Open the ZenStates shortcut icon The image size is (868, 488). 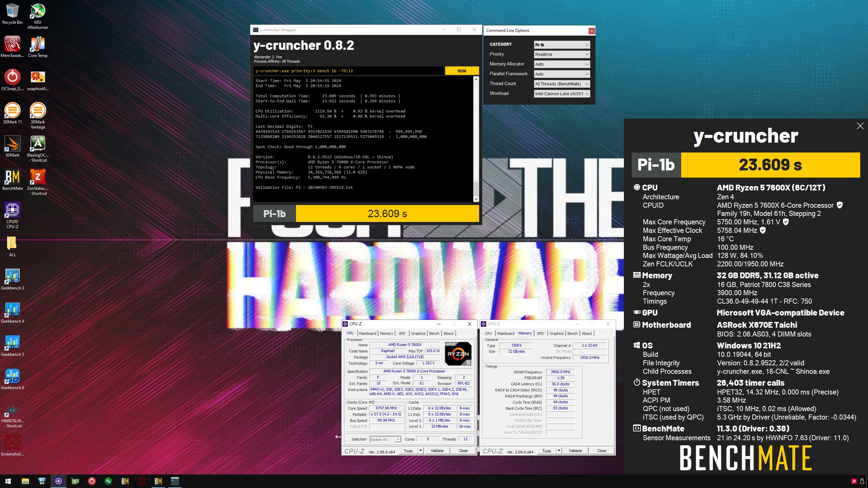(38, 182)
